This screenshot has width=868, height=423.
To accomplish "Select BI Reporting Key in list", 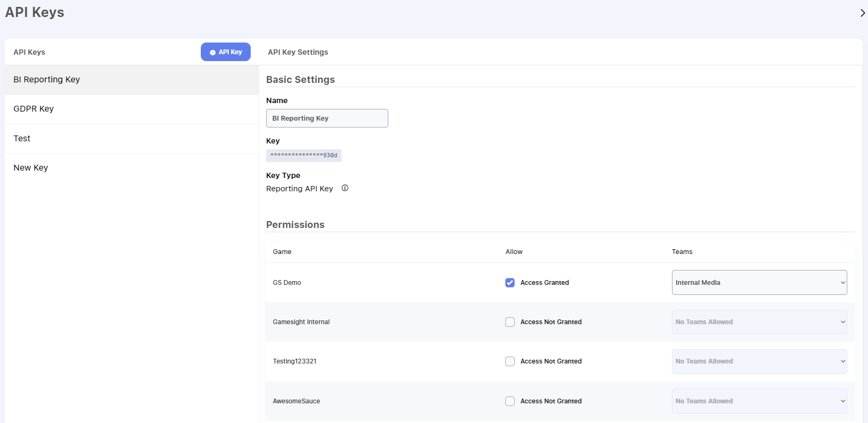I will (x=47, y=80).
